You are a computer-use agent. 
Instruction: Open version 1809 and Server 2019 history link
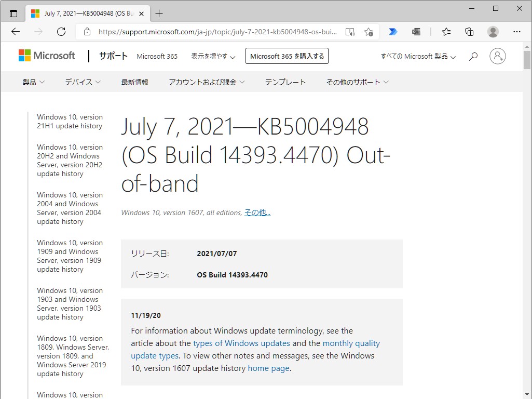click(73, 356)
